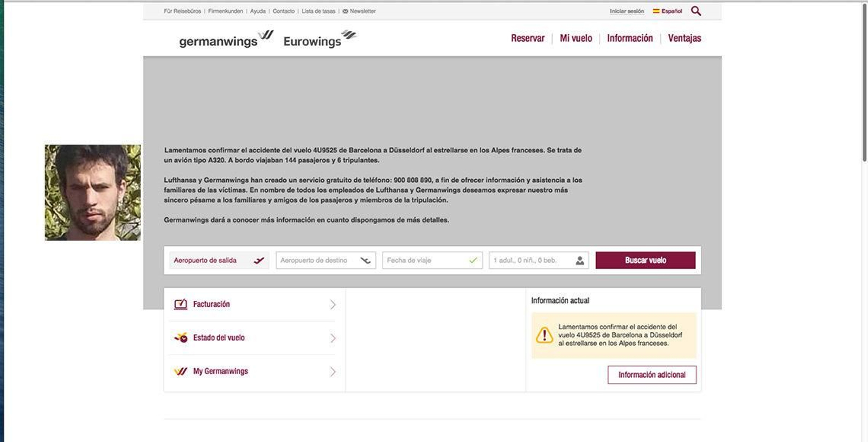
Task: Open the Aeropuerto de salida selector
Action: [x=219, y=261]
